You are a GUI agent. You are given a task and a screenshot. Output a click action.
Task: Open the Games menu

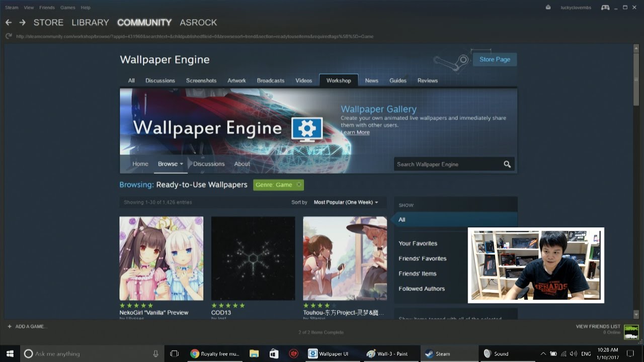[68, 8]
